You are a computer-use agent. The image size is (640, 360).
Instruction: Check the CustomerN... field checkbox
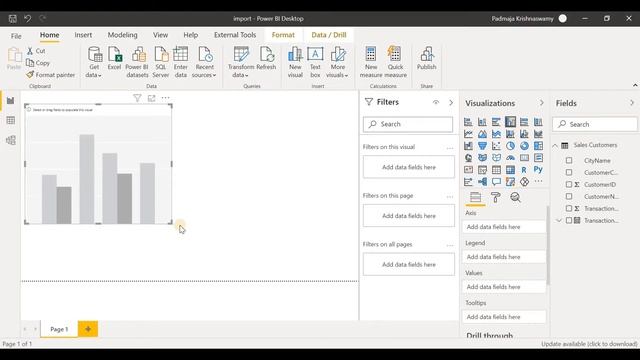[569, 196]
